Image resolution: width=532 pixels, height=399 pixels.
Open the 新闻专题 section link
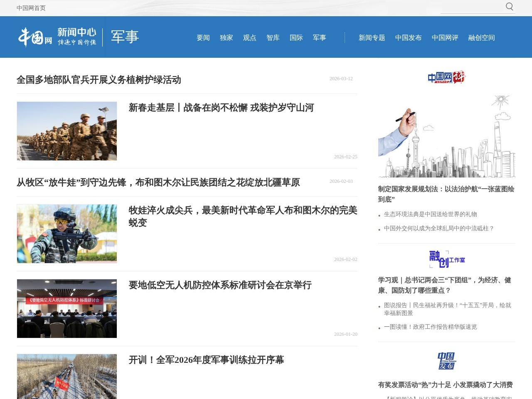pyautogui.click(x=371, y=37)
